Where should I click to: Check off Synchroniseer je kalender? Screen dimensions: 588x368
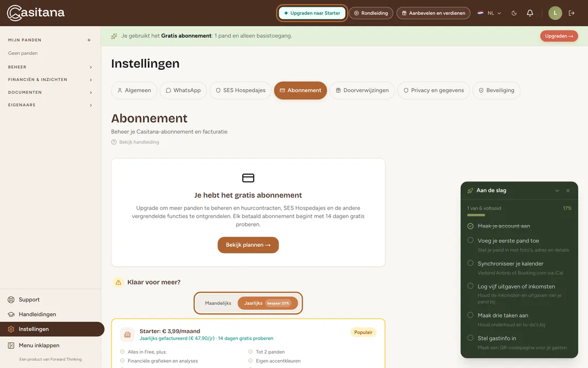point(470,263)
